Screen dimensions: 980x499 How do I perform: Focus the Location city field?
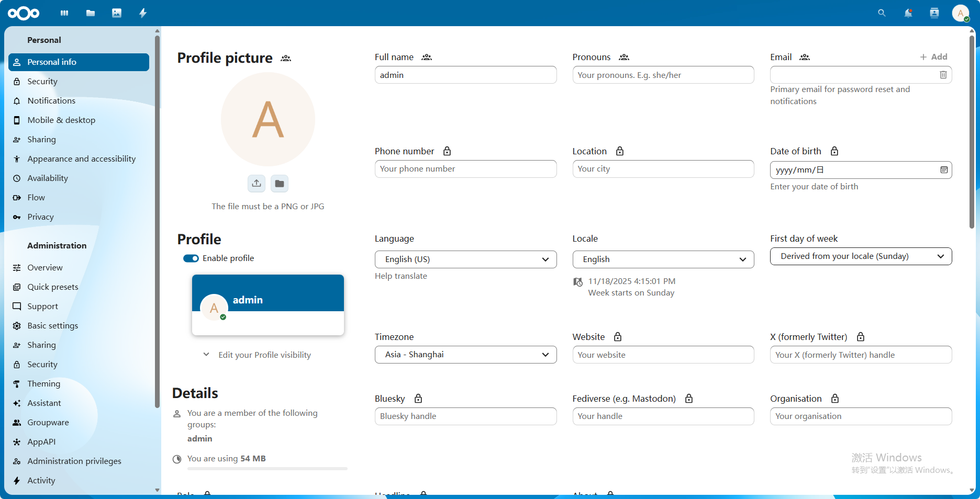click(x=663, y=169)
